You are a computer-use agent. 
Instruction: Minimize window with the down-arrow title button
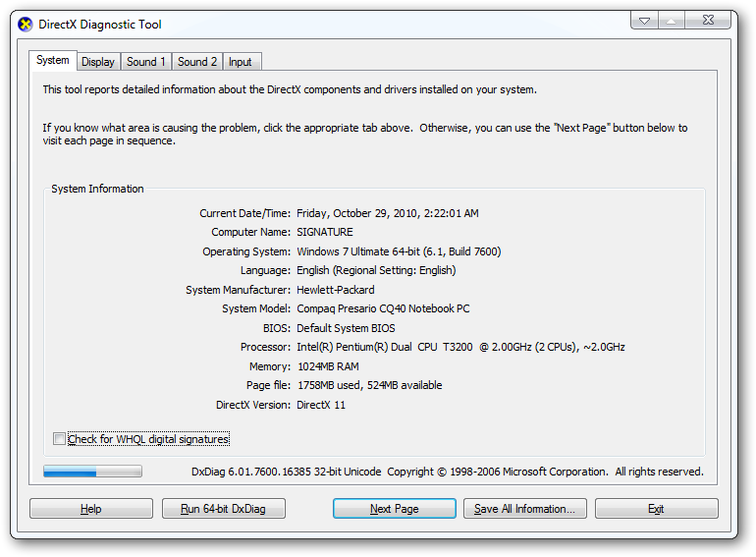tap(645, 21)
